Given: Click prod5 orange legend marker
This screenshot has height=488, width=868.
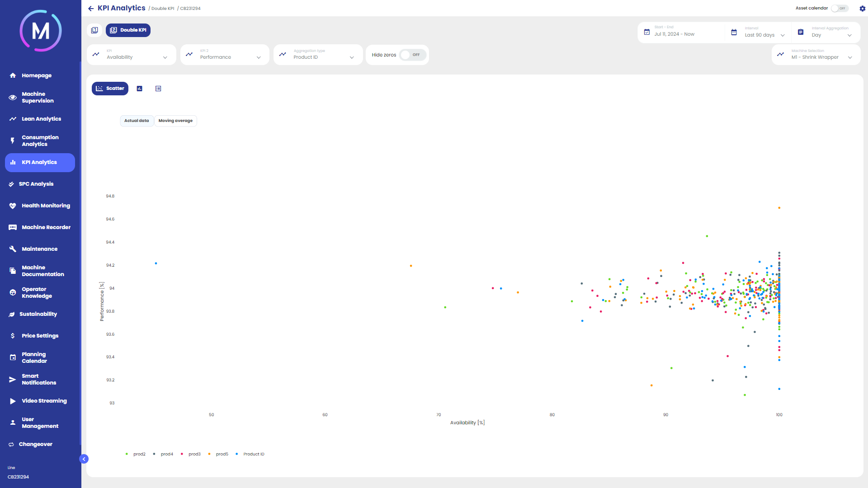Looking at the screenshot, I should 209,454.
